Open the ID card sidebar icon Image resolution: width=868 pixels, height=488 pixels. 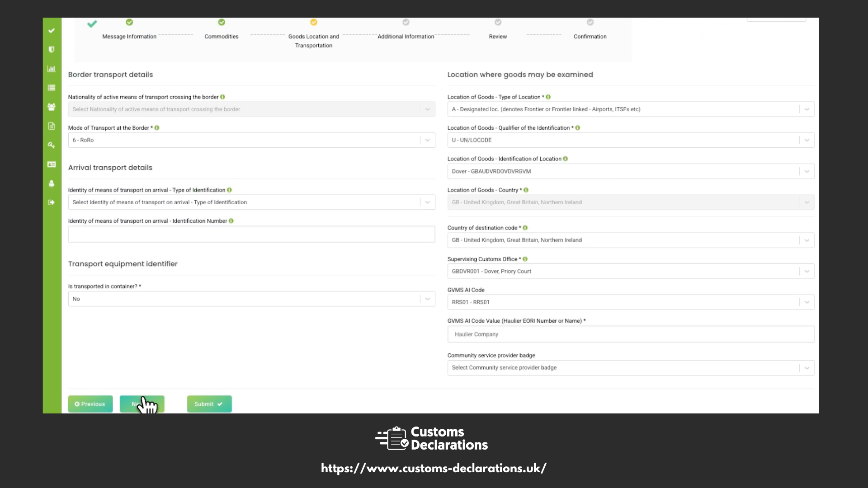[52, 164]
